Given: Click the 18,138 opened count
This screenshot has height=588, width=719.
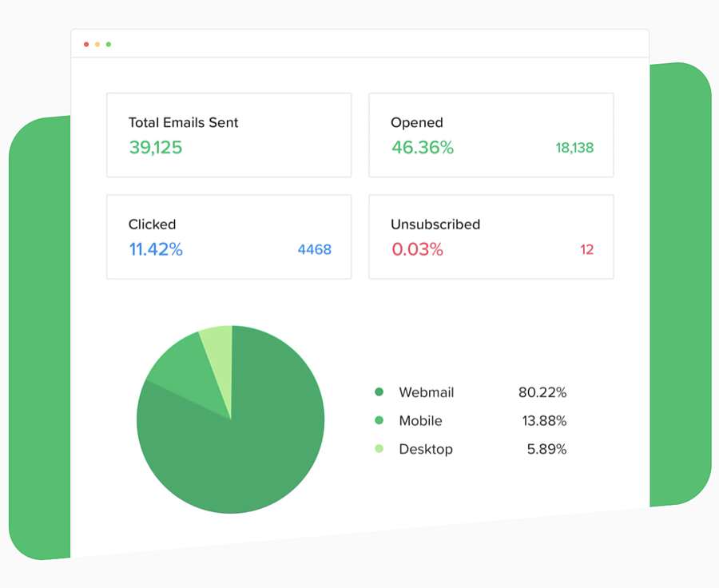Looking at the screenshot, I should coord(574,148).
